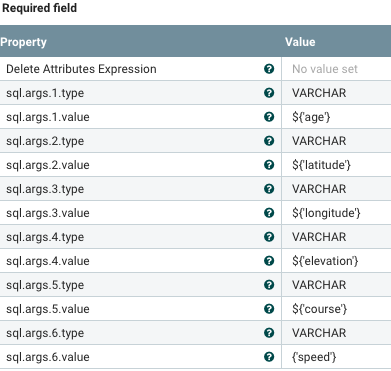This screenshot has width=391, height=371.
Task: Click help icon beside sql.args.3.type
Action: (x=269, y=189)
